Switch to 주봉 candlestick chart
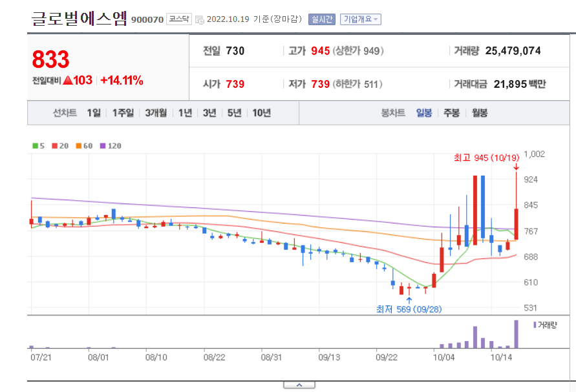The width and height of the screenshot is (576, 392). (451, 112)
